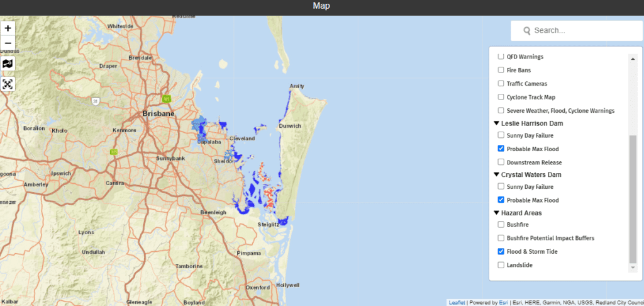Enable the Bushfire hazard layer

coord(501,225)
